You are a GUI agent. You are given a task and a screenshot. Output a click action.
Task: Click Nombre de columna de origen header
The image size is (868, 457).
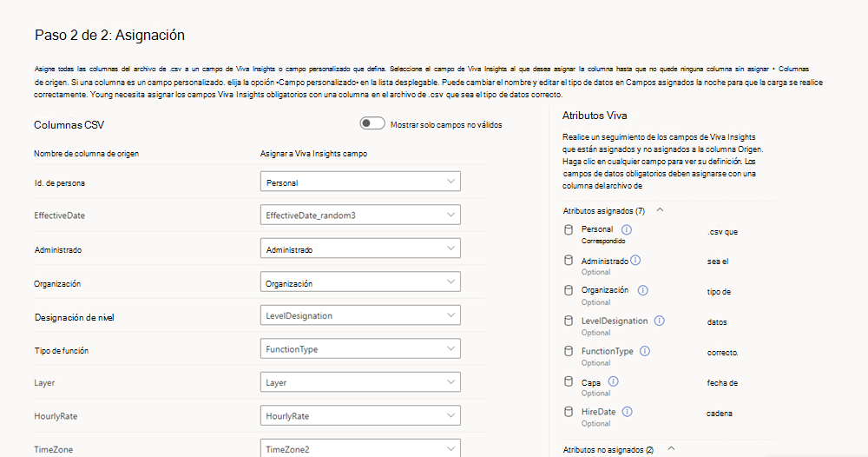(86, 154)
